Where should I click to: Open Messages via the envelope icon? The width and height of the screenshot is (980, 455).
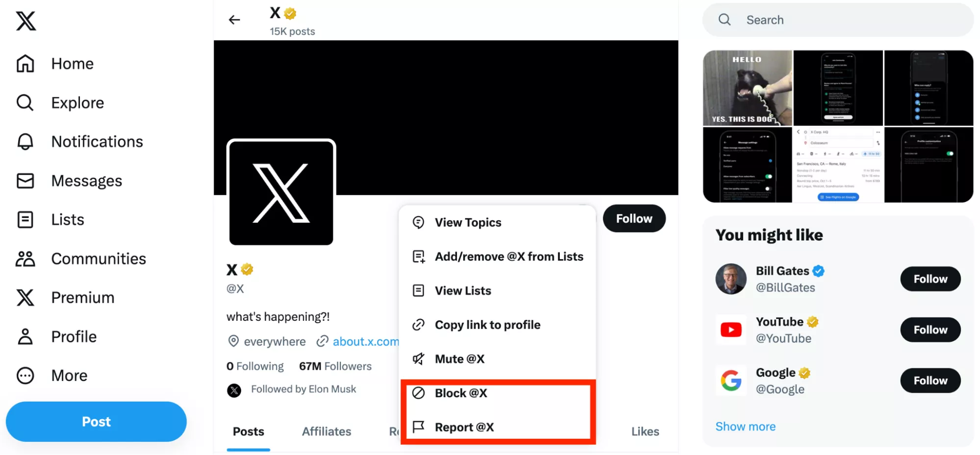coord(25,181)
